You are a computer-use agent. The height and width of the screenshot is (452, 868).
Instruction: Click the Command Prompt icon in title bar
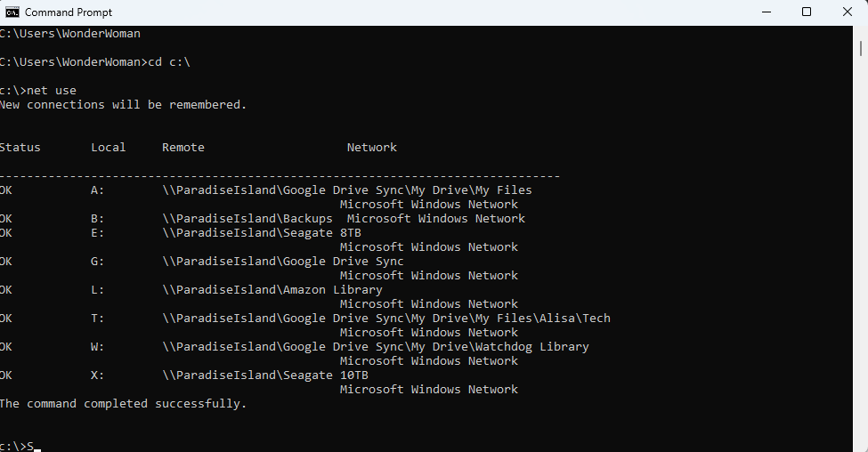[x=12, y=12]
